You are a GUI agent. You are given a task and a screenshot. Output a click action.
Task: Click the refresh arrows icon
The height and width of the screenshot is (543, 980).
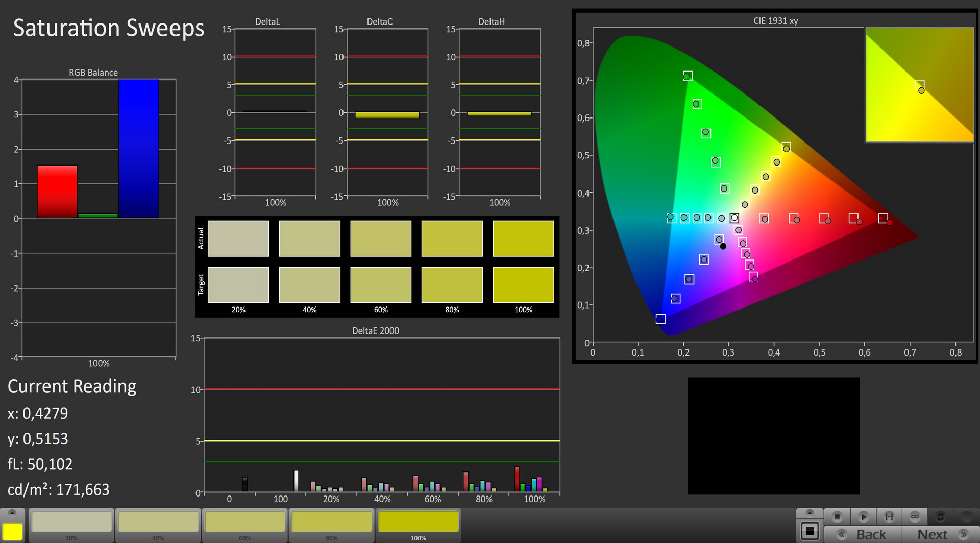(x=940, y=516)
